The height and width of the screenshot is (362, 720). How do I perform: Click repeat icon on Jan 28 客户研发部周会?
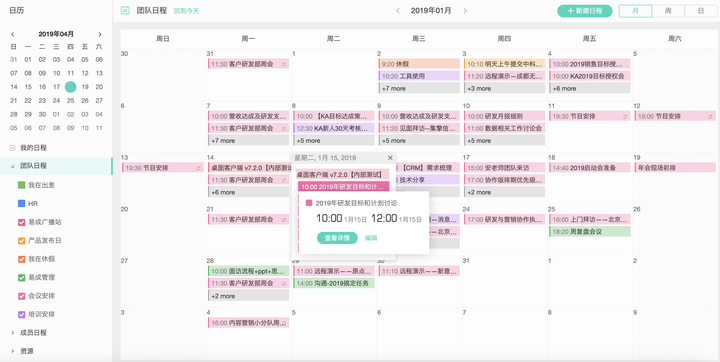pos(284,283)
